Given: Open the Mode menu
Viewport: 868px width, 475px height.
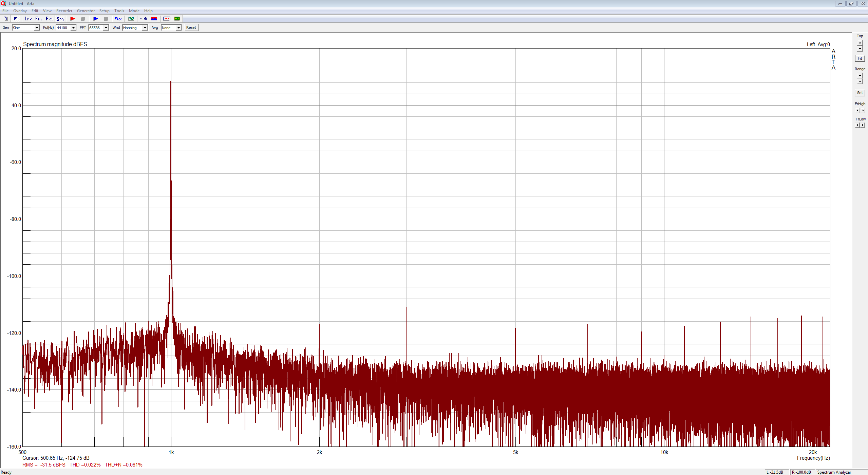Looking at the screenshot, I should [x=134, y=11].
